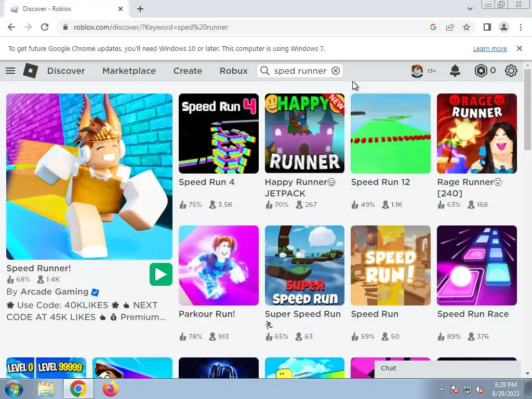Go back with the browser back arrow
532x399 pixels.
pyautogui.click(x=11, y=27)
